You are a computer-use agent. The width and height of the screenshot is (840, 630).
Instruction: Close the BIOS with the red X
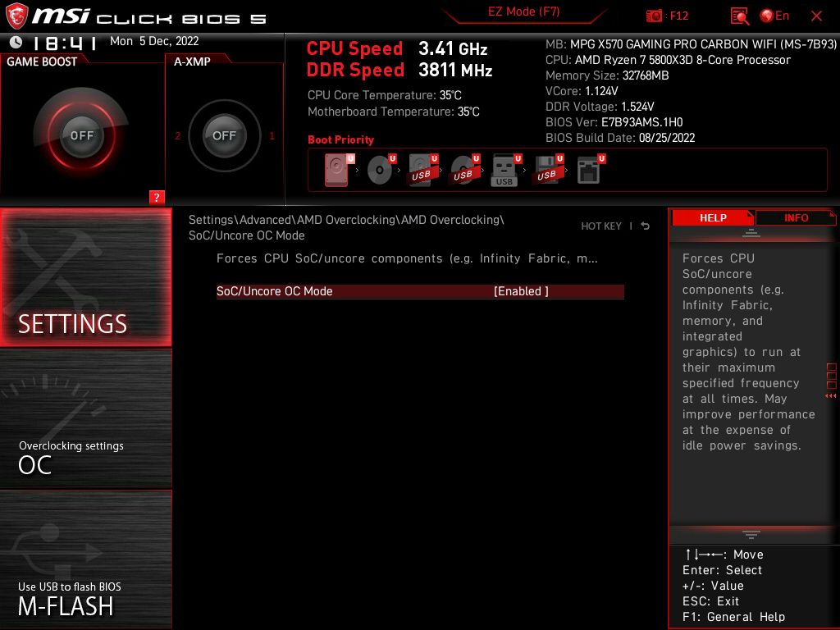[x=816, y=16]
